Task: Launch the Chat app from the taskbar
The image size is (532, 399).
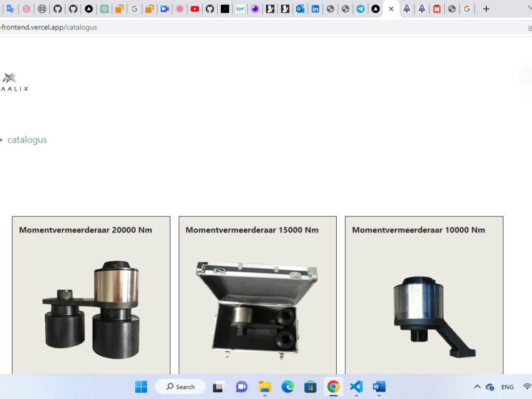Action: pyautogui.click(x=242, y=387)
